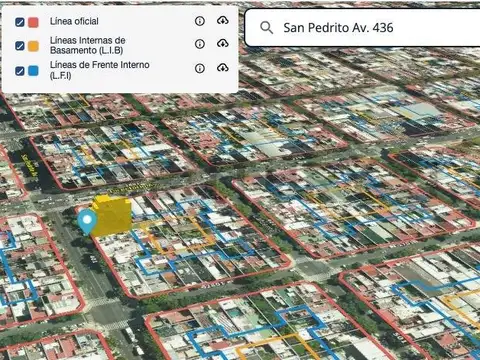Uncheck the Línea oficial layer checkbox

[x=20, y=22]
